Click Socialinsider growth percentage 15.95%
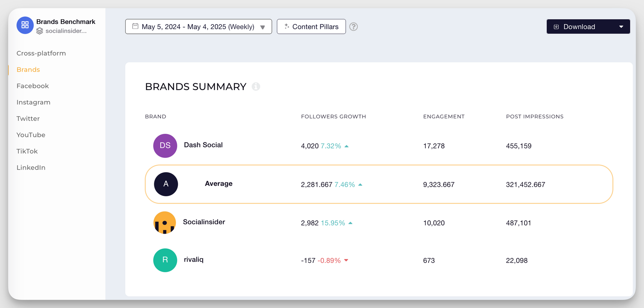 (333, 223)
